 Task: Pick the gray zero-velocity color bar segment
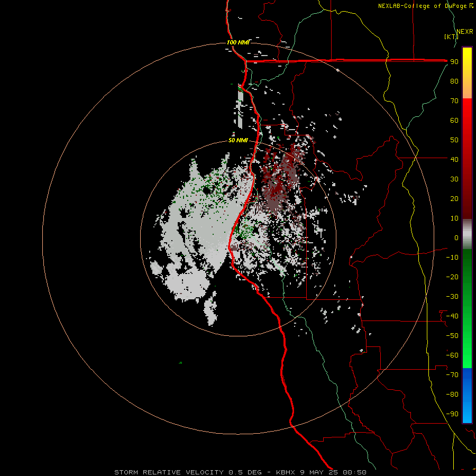pyautogui.click(x=467, y=234)
